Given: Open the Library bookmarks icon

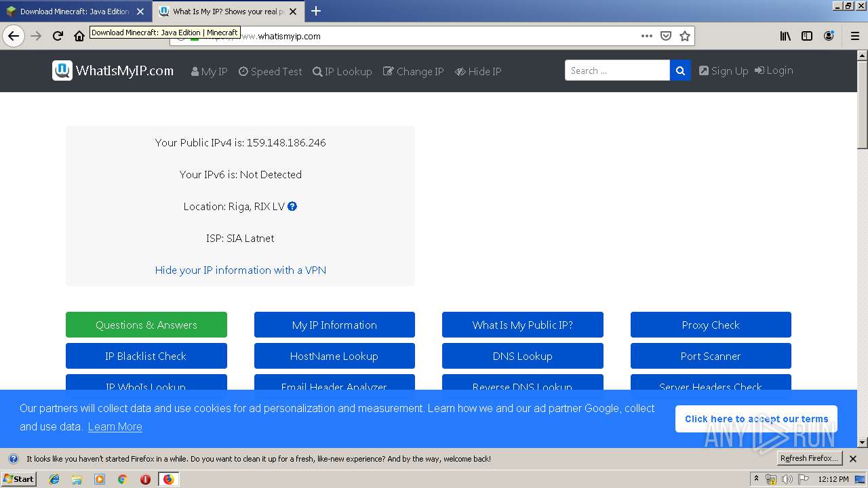Looking at the screenshot, I should [x=785, y=36].
